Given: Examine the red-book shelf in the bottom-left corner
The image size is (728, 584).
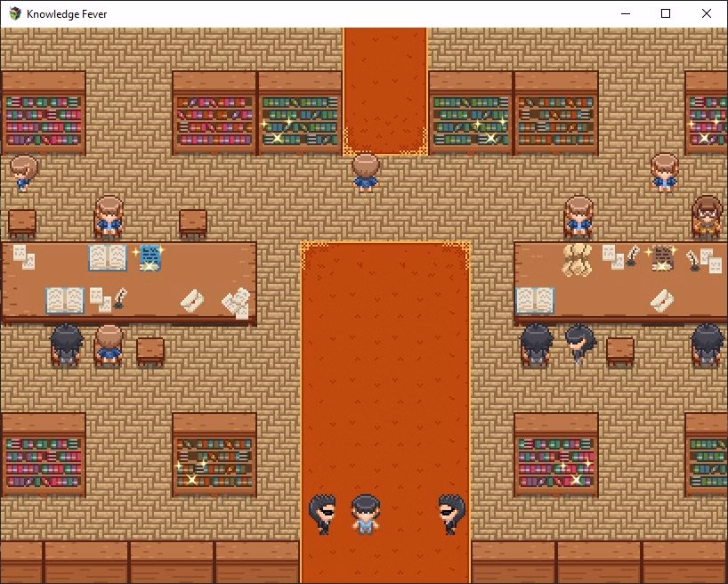Looking at the screenshot, I should point(44,455).
